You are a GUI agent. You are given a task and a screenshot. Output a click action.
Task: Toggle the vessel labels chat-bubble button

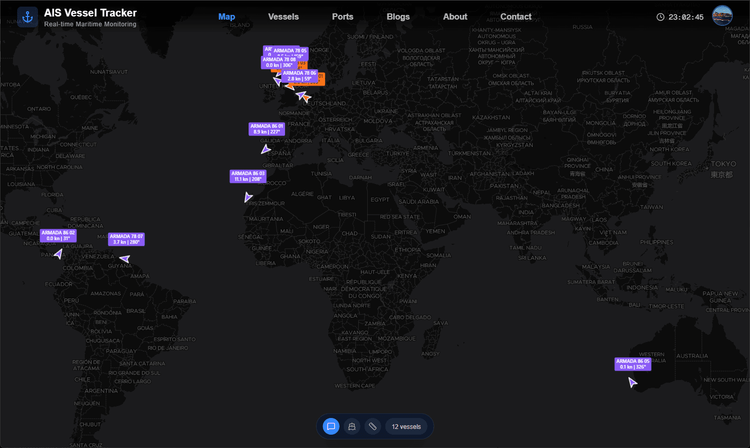[331, 426]
